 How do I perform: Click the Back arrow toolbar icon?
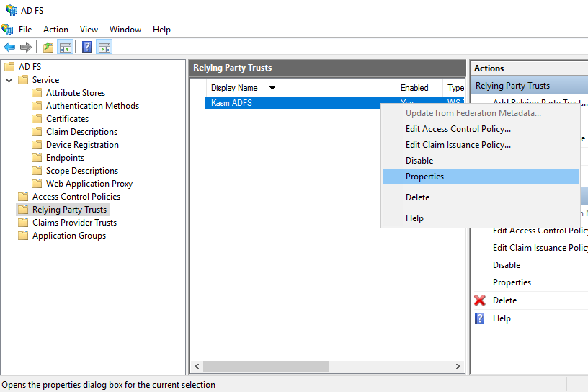coord(9,48)
